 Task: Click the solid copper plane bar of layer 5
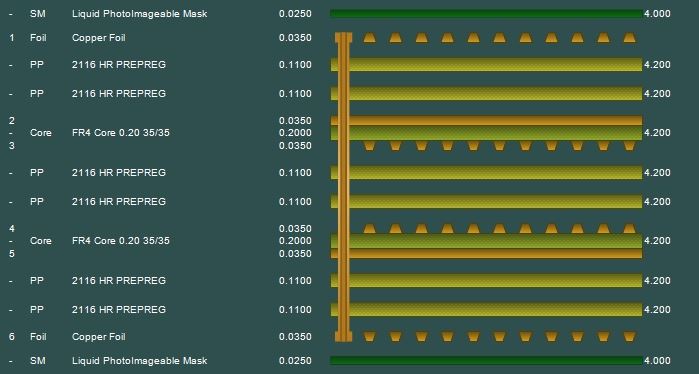(486, 254)
